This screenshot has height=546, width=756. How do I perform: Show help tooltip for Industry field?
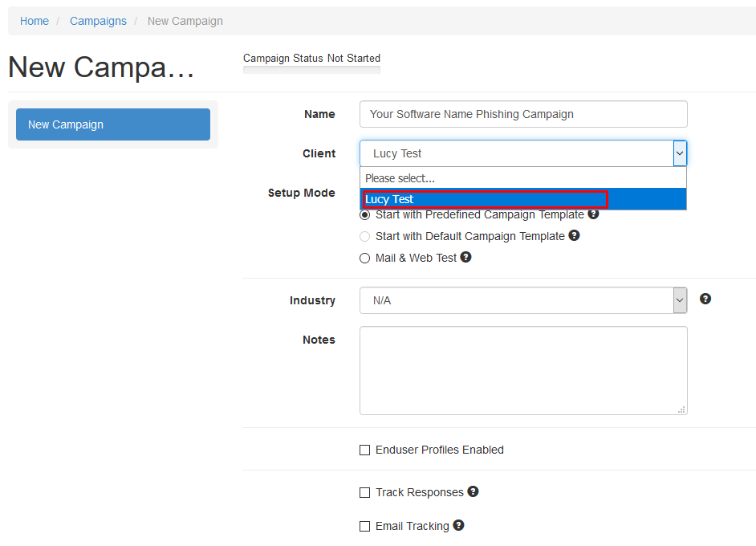click(x=705, y=299)
